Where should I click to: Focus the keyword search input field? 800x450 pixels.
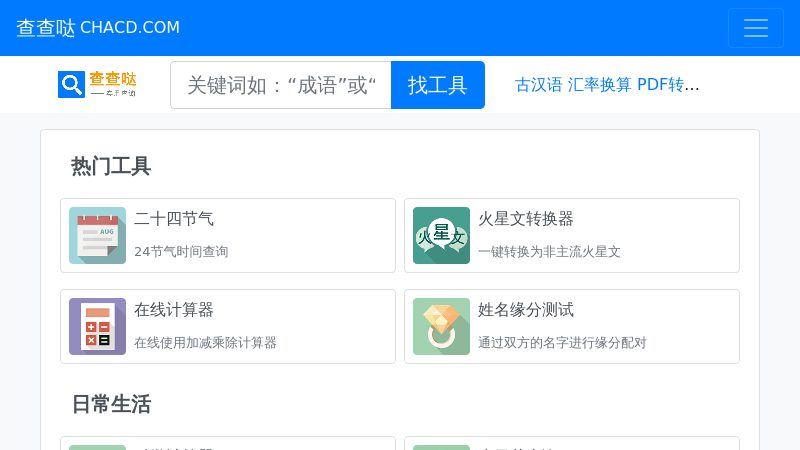(x=281, y=85)
